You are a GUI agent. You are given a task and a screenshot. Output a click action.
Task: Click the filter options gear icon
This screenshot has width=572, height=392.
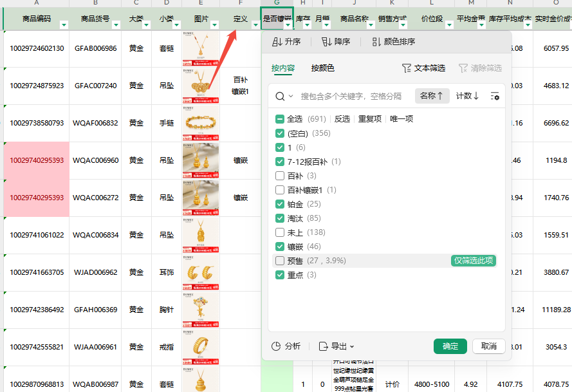(x=494, y=96)
